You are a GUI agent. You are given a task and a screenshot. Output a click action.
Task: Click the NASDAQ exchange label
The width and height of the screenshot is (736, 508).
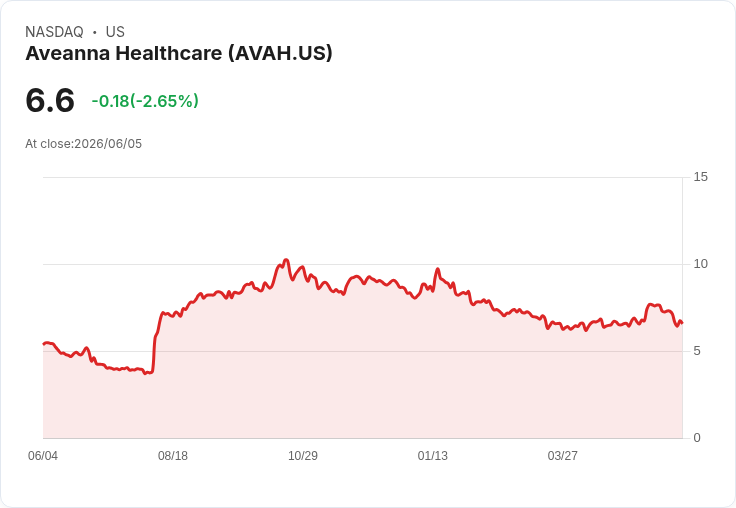54,32
